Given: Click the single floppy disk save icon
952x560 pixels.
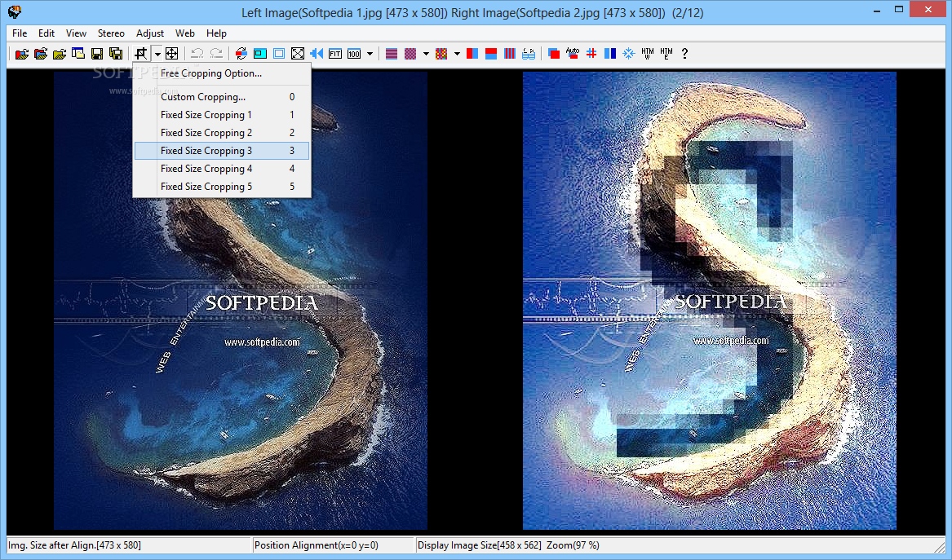Looking at the screenshot, I should (96, 53).
